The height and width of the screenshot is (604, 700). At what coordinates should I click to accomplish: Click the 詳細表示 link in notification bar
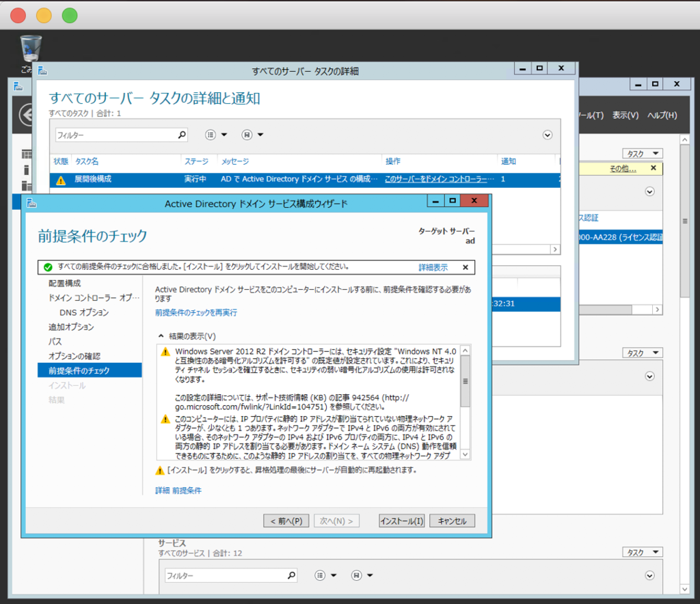[433, 267]
